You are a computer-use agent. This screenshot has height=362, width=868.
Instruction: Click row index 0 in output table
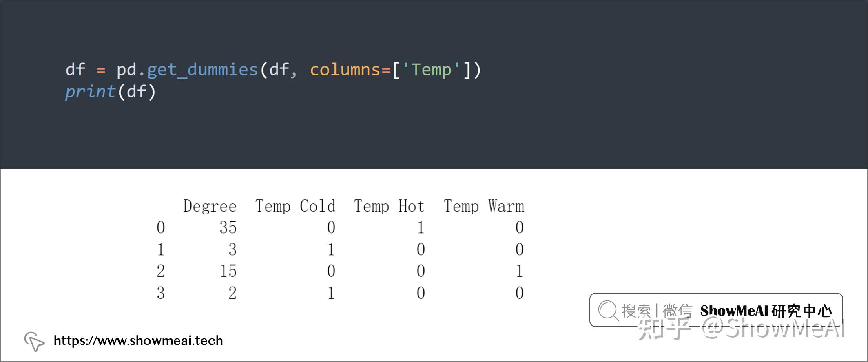161,227
